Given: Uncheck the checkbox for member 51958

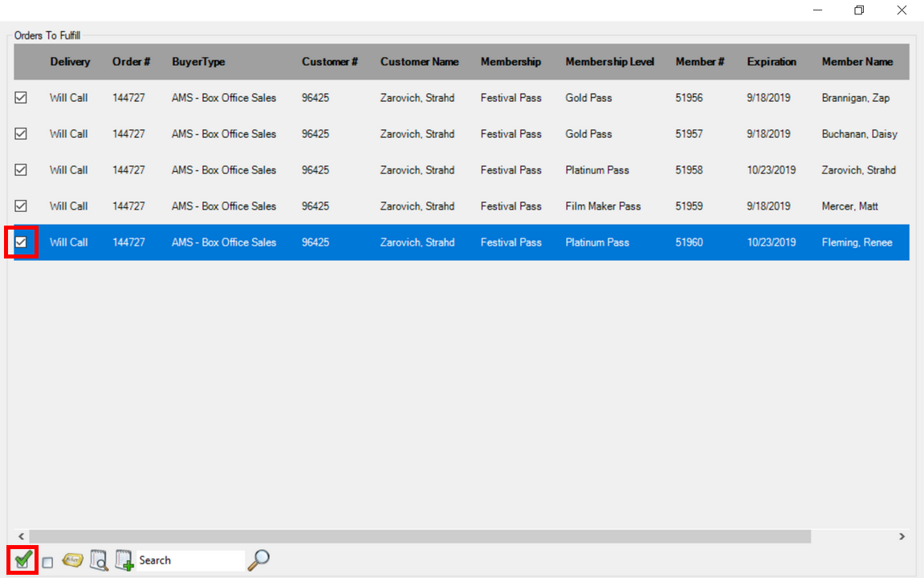Looking at the screenshot, I should [21, 169].
